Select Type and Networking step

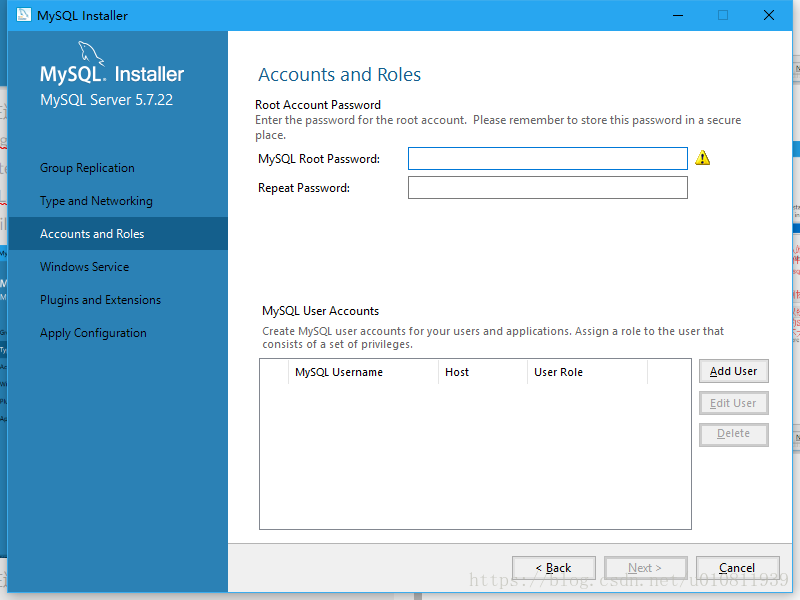(118, 201)
